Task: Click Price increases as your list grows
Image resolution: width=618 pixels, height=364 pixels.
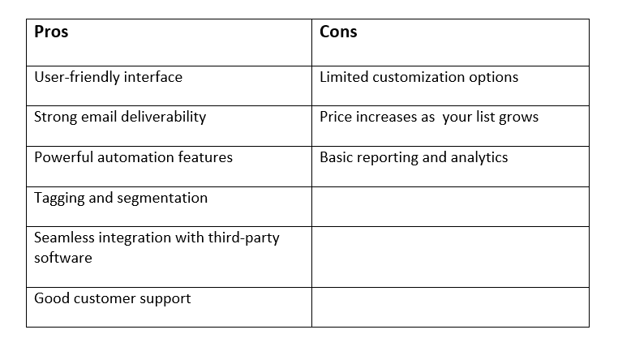Action: [429, 117]
